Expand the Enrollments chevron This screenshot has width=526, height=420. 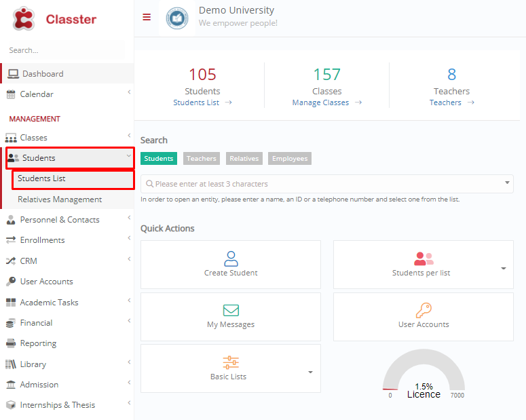point(129,238)
